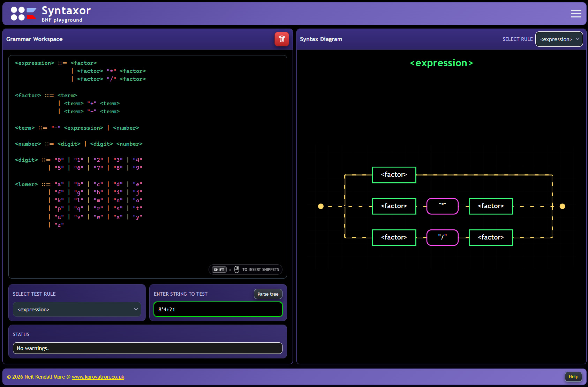
Task: Click the "*" terminal node in diagram
Action: pos(443,206)
